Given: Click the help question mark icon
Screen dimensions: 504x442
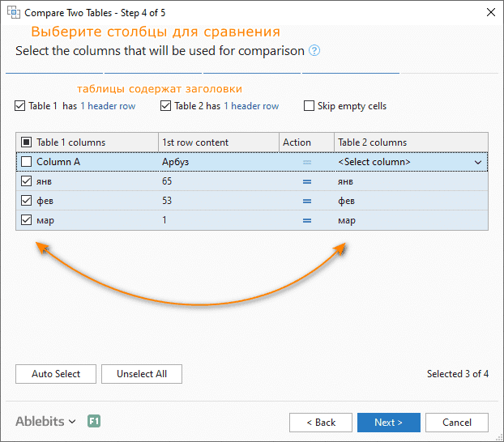Looking at the screenshot, I should pyautogui.click(x=314, y=50).
